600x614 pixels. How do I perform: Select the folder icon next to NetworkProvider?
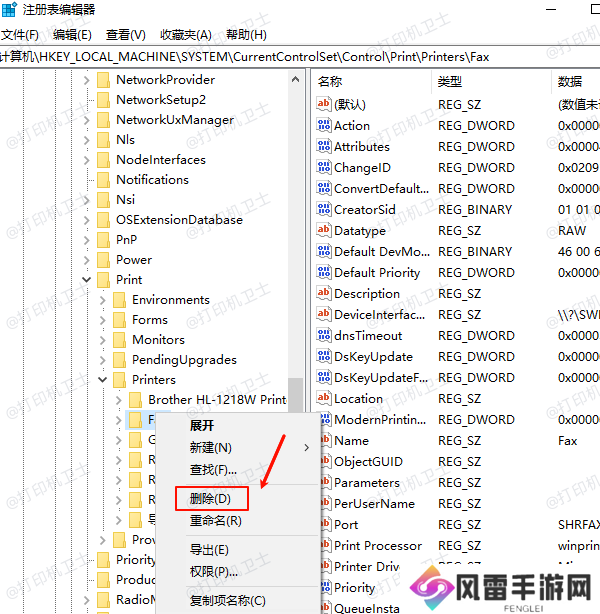103,80
